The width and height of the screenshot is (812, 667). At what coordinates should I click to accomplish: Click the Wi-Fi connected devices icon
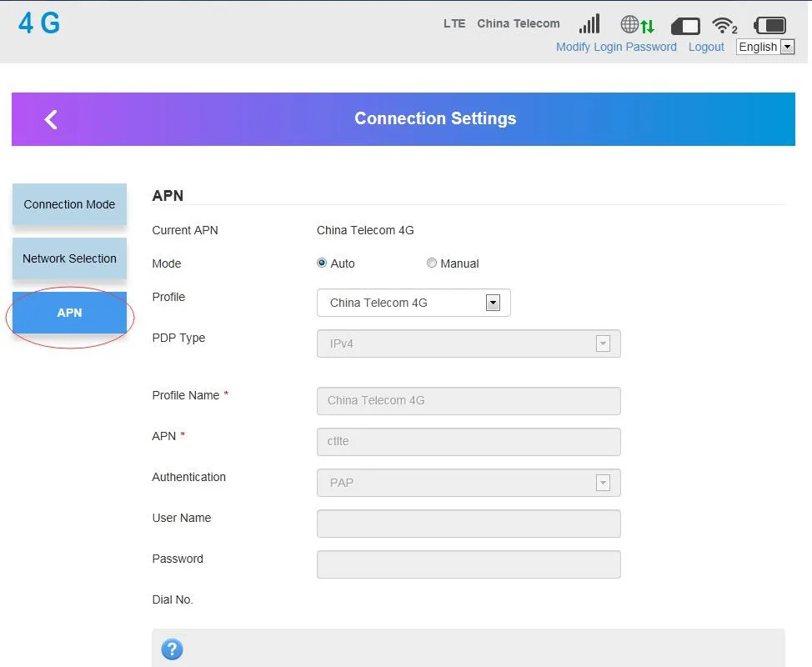click(724, 25)
